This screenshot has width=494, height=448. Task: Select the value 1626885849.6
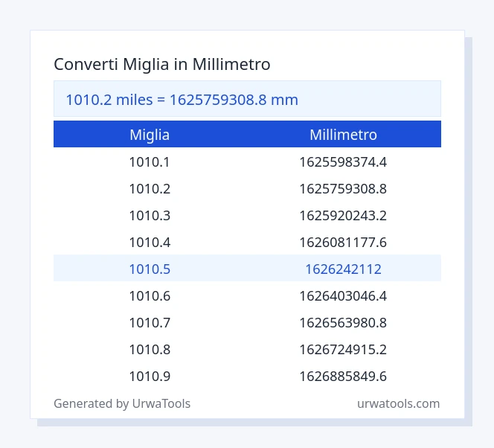click(x=343, y=377)
